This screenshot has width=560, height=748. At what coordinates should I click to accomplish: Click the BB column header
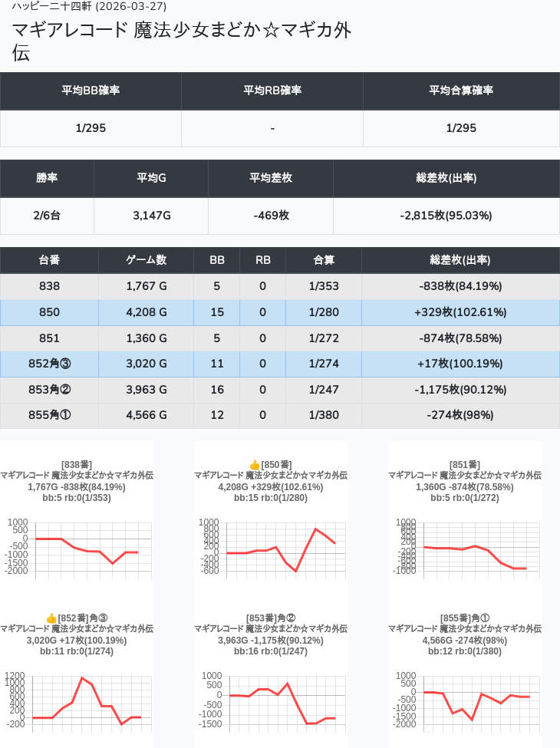pos(217,260)
